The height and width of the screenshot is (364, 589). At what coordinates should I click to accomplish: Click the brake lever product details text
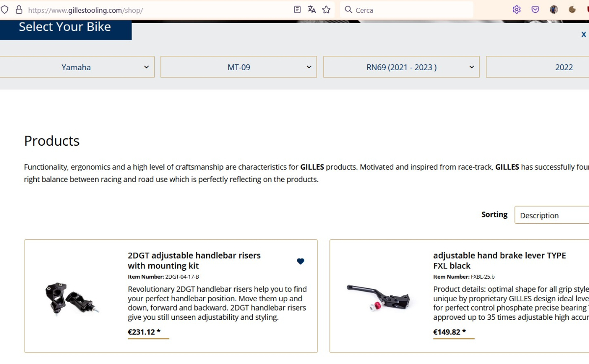tap(511, 303)
